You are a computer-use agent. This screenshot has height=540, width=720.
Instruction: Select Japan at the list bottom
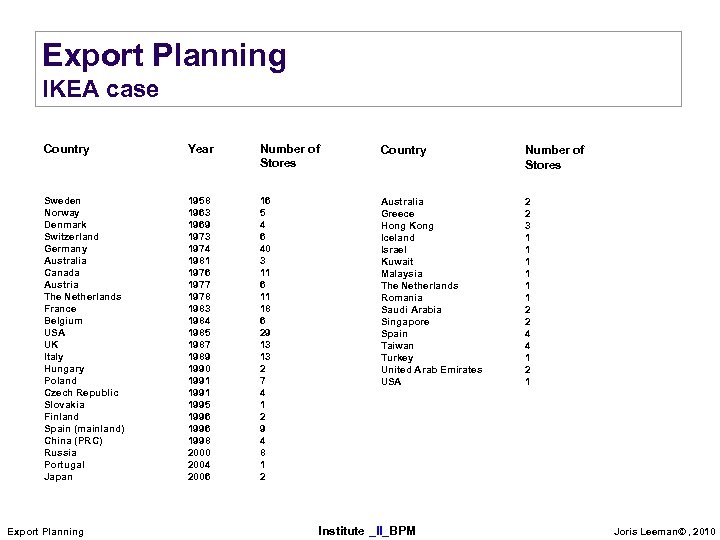pos(58,477)
